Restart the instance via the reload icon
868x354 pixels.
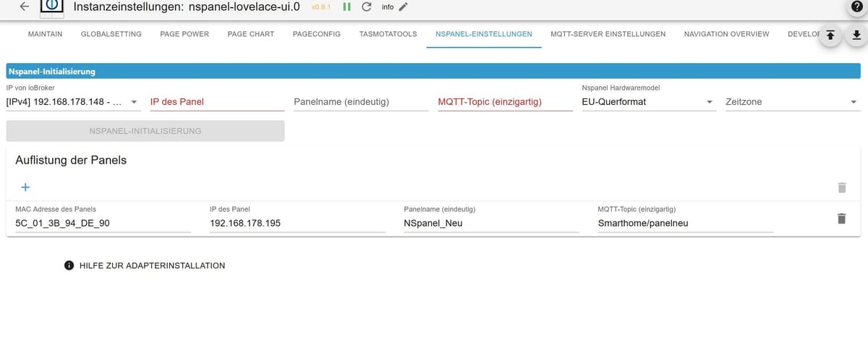coord(367,7)
